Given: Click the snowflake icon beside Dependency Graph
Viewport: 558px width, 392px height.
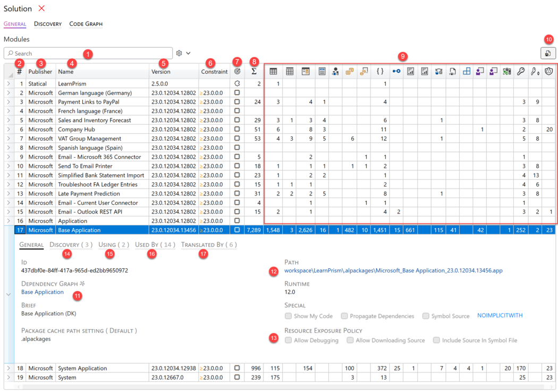Looking at the screenshot, I should 82,284.
